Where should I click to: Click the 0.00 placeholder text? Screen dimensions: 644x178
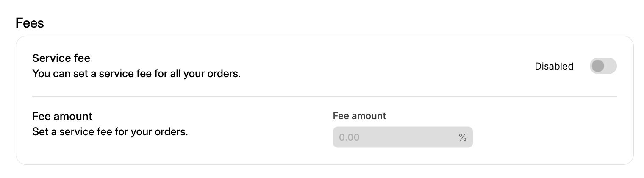coord(349,137)
